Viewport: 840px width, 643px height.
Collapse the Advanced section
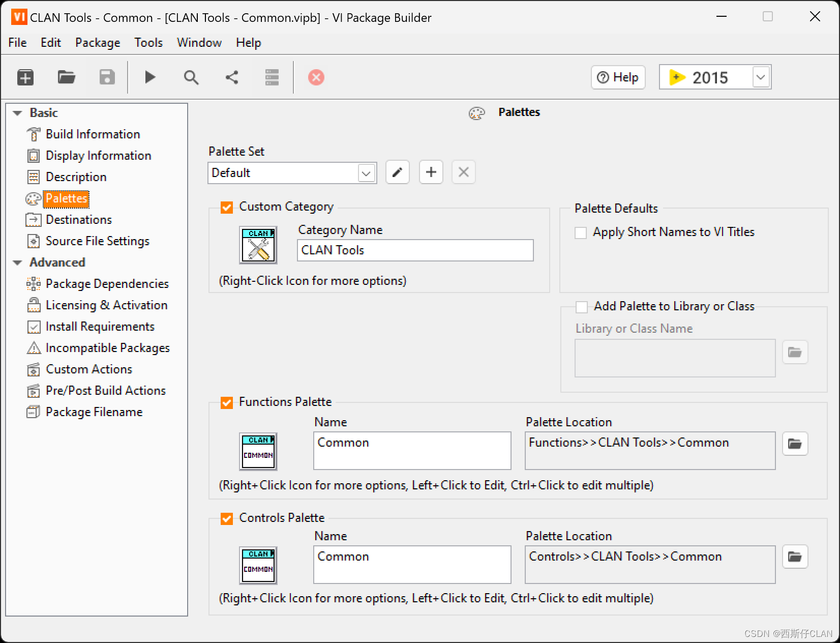pyautogui.click(x=17, y=262)
